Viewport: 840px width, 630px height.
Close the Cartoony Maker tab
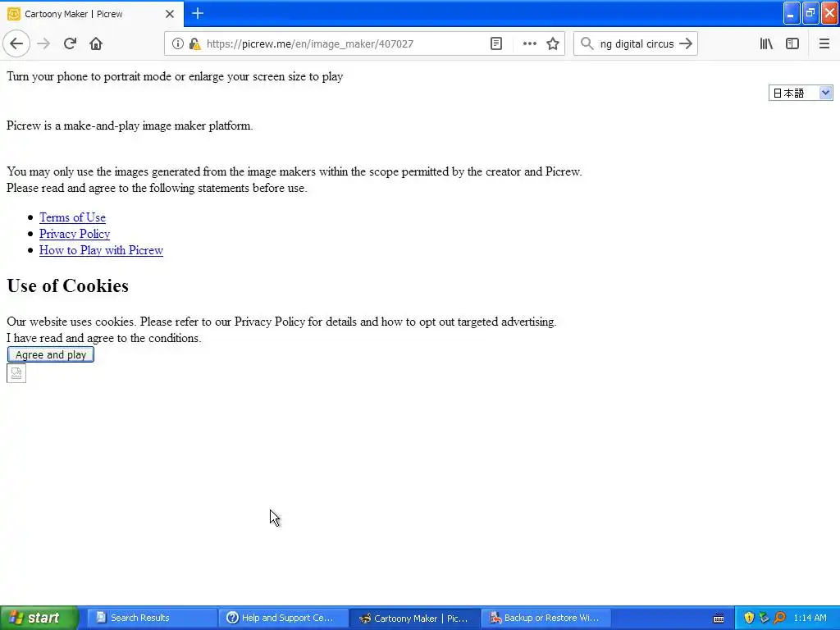(x=169, y=14)
